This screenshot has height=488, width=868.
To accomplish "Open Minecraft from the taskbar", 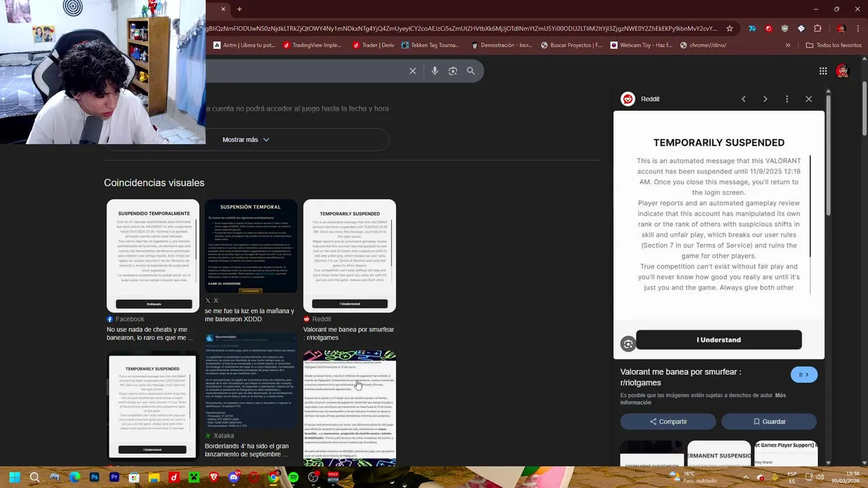I will (194, 477).
